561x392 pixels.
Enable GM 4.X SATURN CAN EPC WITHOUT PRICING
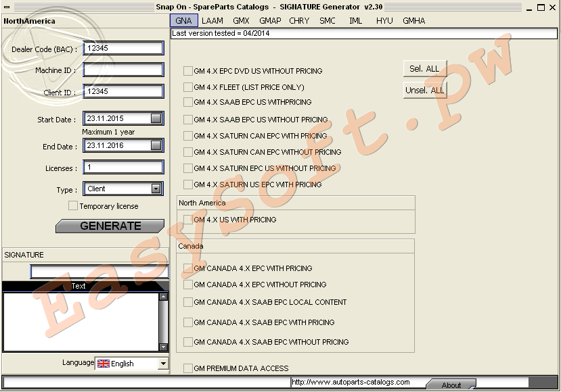tap(188, 152)
